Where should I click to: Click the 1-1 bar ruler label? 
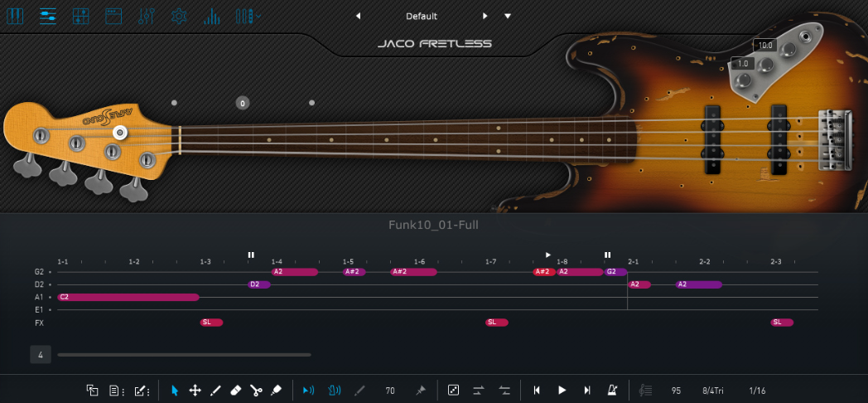coord(63,262)
